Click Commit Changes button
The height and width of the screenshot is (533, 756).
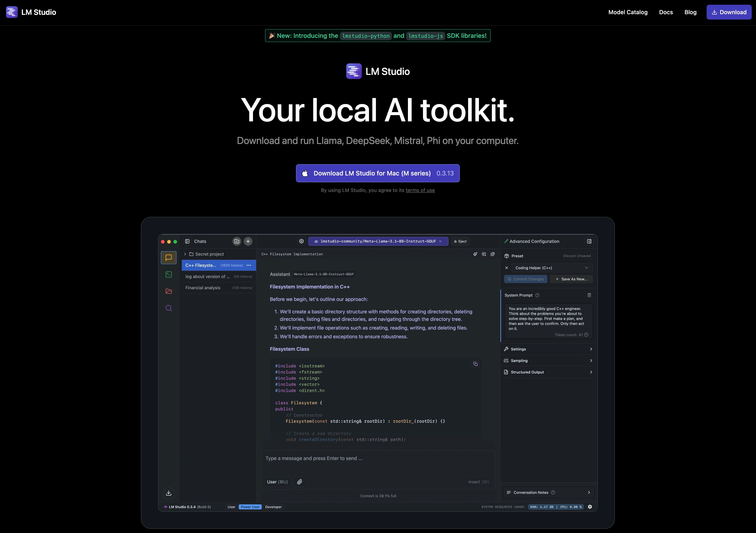click(526, 279)
